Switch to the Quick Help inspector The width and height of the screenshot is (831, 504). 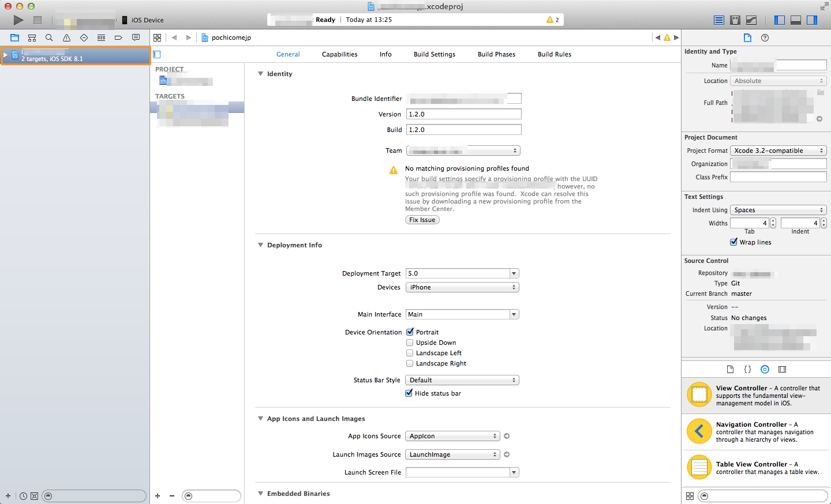(765, 37)
